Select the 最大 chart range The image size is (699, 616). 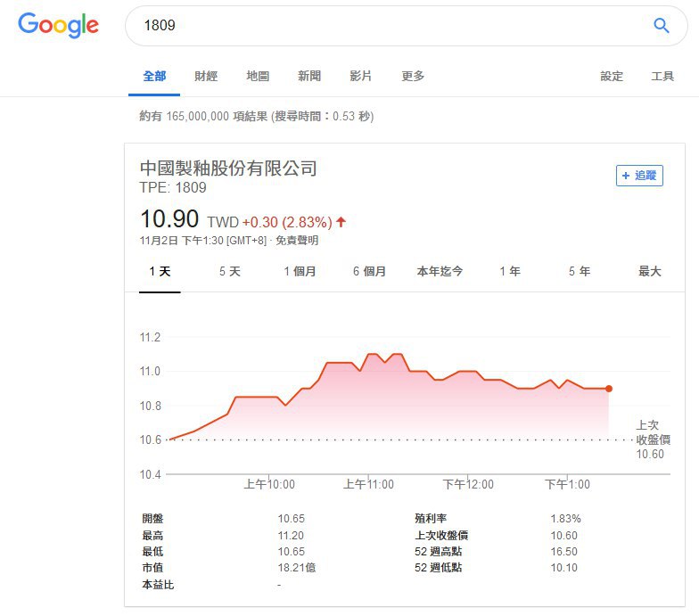[x=649, y=271]
